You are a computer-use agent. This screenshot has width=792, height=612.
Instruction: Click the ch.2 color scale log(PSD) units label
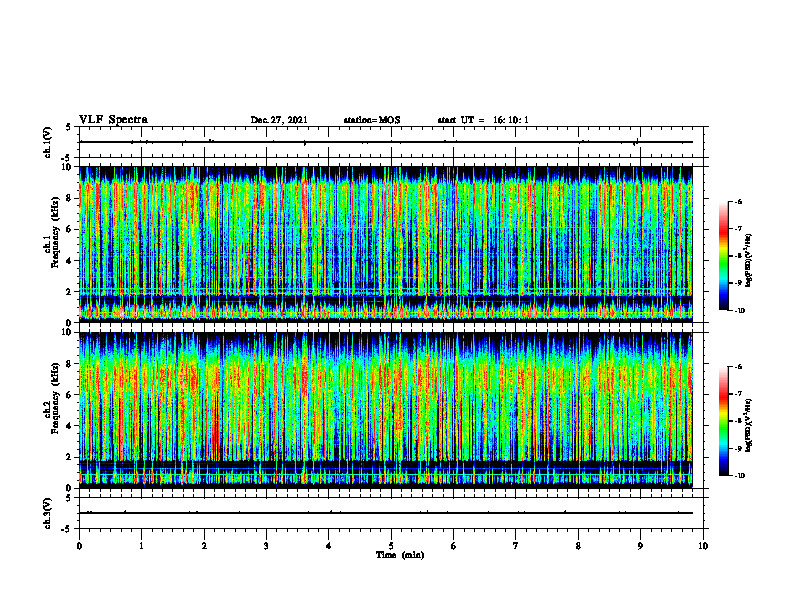749,425
